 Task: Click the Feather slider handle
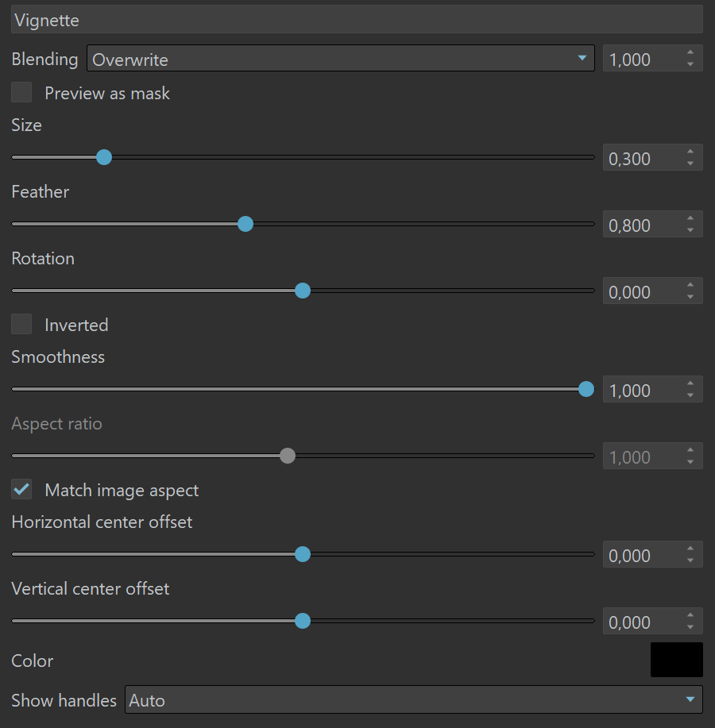pyautogui.click(x=245, y=224)
